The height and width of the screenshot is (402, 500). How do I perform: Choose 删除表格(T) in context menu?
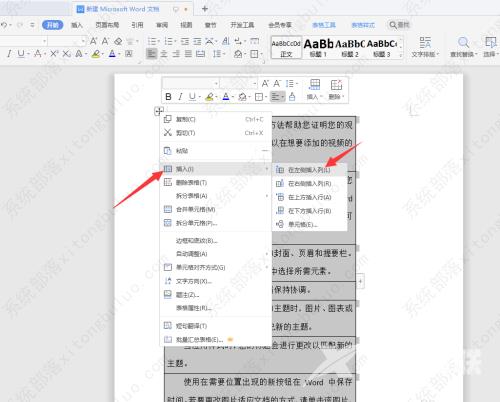pyautogui.click(x=216, y=182)
